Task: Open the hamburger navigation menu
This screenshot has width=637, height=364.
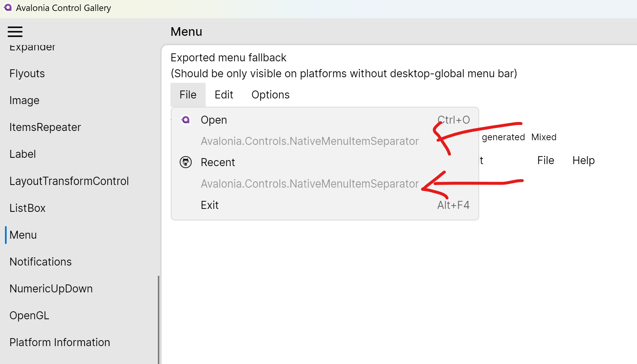Action: [x=15, y=31]
